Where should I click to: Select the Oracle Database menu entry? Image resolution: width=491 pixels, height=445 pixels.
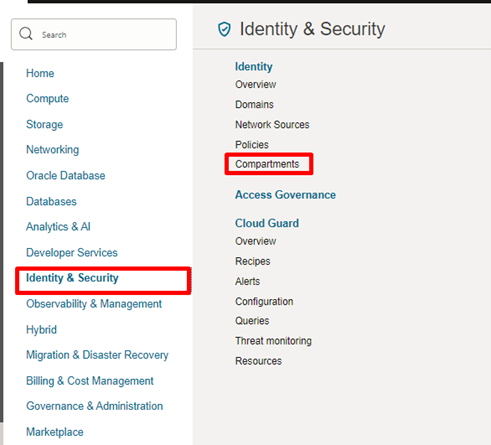click(x=66, y=176)
